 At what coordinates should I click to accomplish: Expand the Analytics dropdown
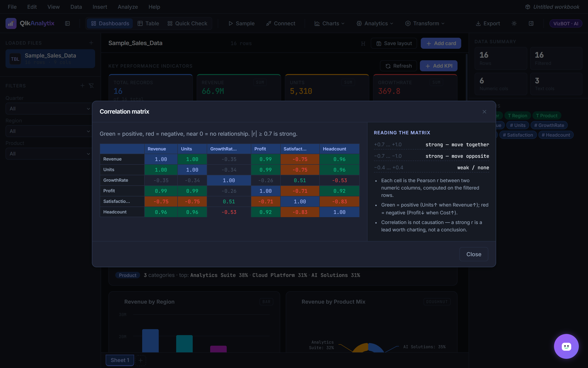[375, 23]
